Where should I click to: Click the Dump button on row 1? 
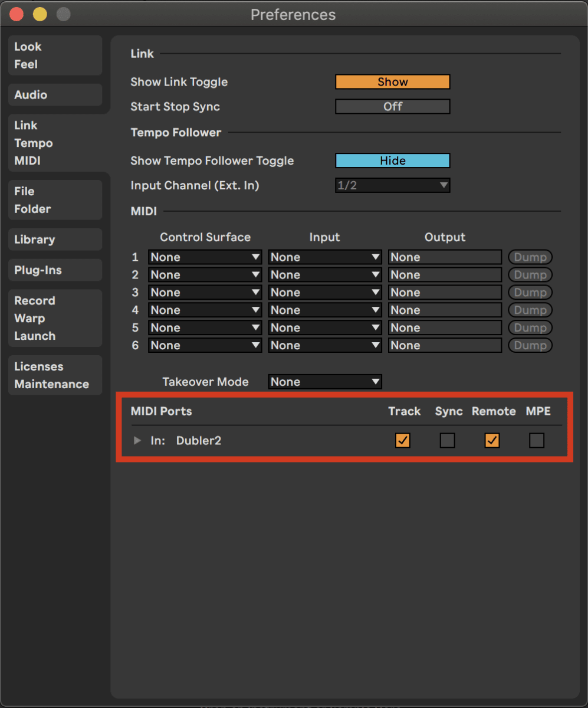click(x=529, y=257)
